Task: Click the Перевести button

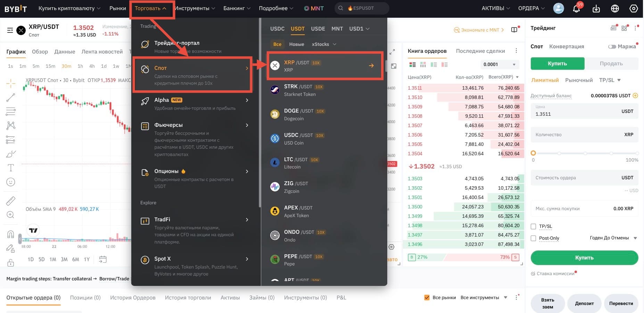Action: 621,303
